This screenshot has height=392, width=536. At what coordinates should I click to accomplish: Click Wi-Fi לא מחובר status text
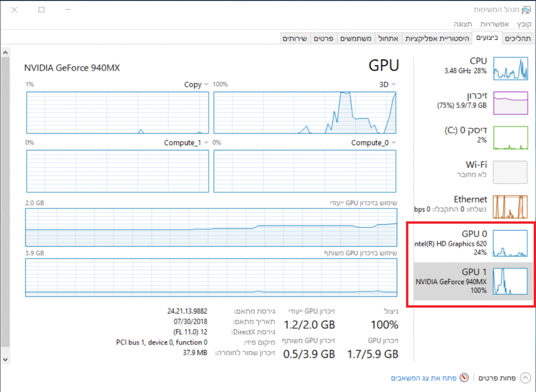tap(472, 174)
